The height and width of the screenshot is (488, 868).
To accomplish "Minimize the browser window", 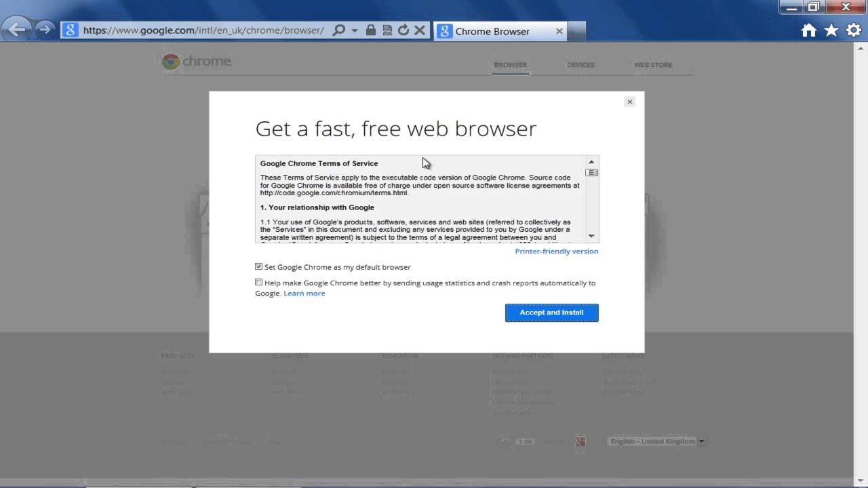I will [791, 7].
